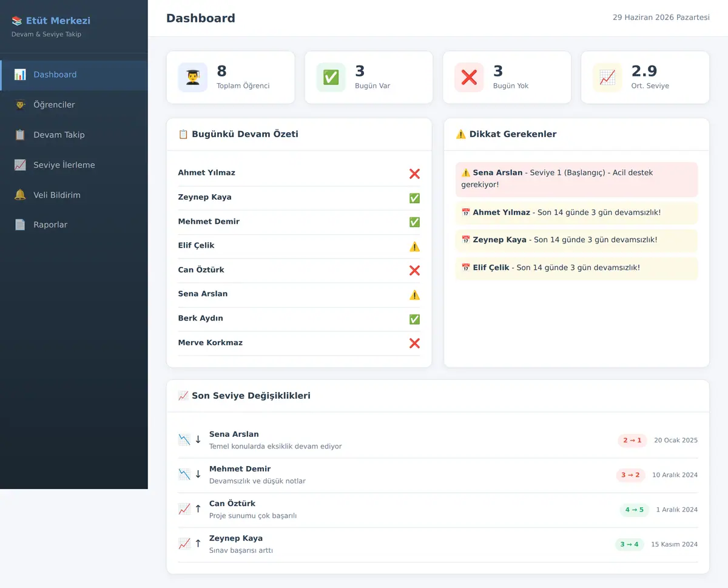Open Devam Takip page
728x588 pixels.
point(73,135)
